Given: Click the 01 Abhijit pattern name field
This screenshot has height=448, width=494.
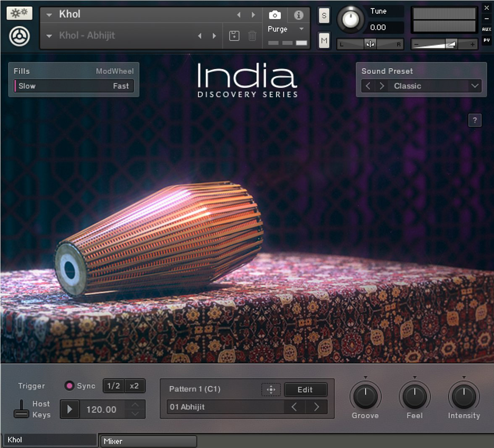Looking at the screenshot, I should click(x=225, y=407).
